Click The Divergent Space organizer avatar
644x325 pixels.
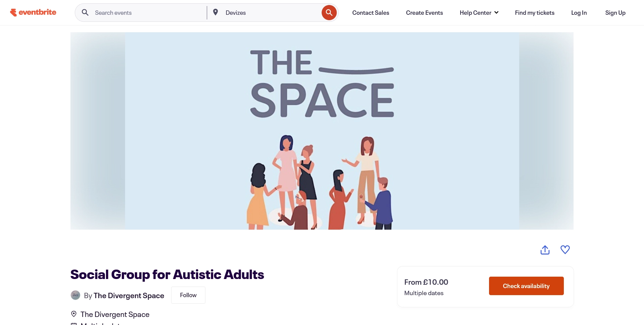click(x=75, y=295)
